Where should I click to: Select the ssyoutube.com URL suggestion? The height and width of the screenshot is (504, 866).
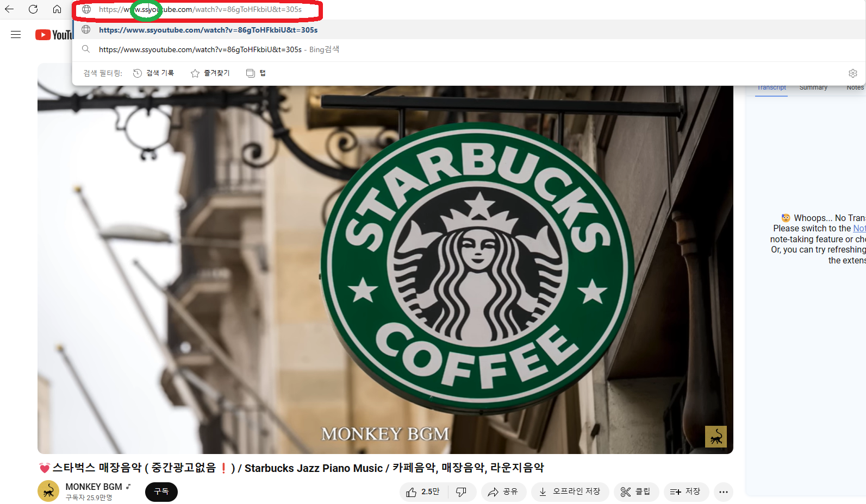tap(469, 30)
